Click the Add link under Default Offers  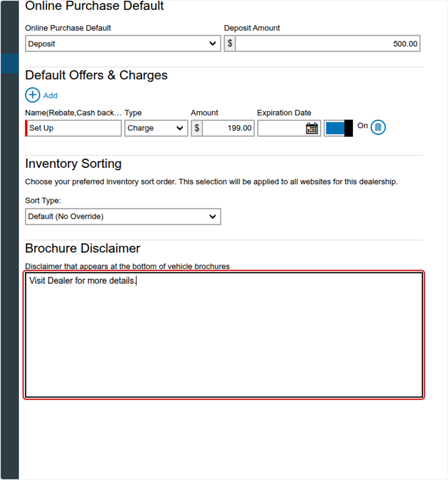click(x=50, y=96)
